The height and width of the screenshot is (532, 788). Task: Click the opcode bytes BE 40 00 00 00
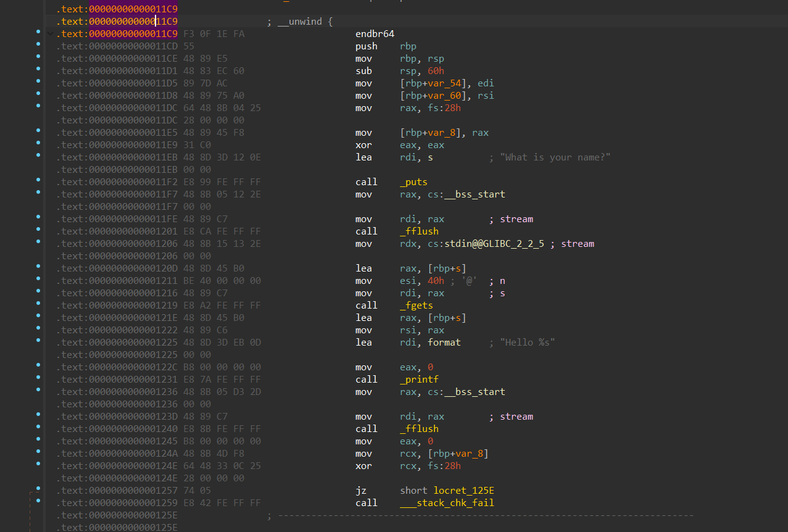(x=222, y=281)
